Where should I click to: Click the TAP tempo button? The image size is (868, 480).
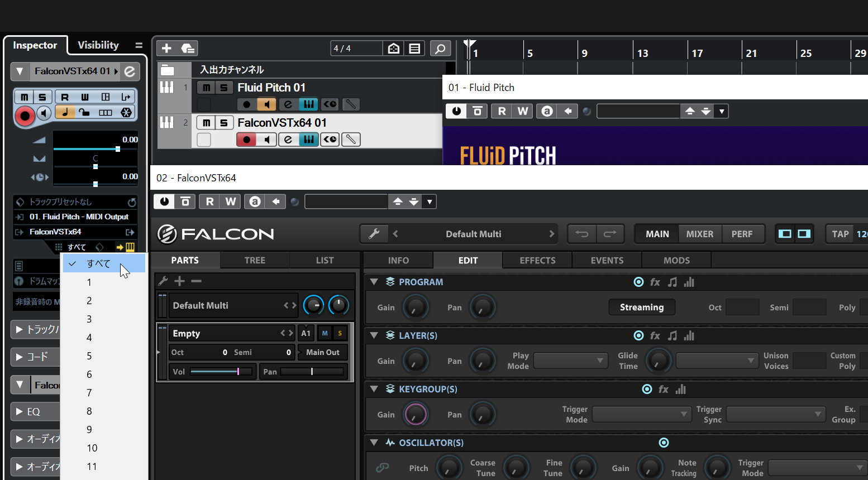click(x=840, y=234)
